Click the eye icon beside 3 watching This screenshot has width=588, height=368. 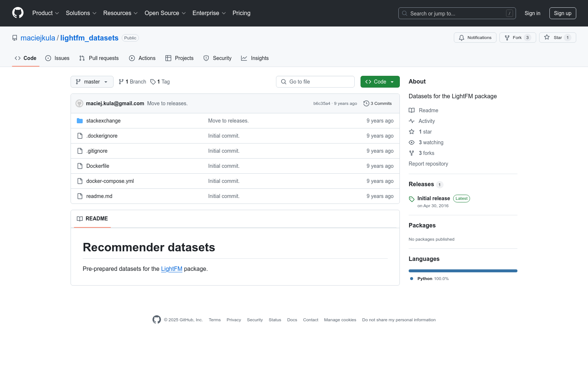(x=412, y=142)
